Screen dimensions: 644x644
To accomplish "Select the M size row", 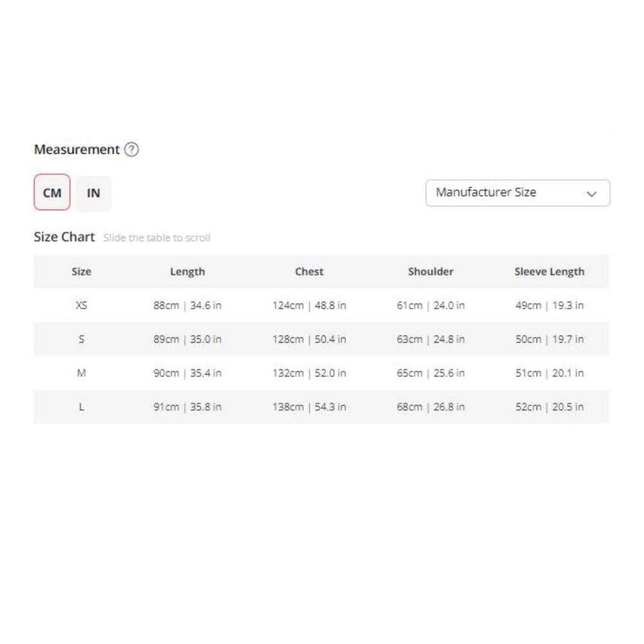I will pyautogui.click(x=81, y=373).
